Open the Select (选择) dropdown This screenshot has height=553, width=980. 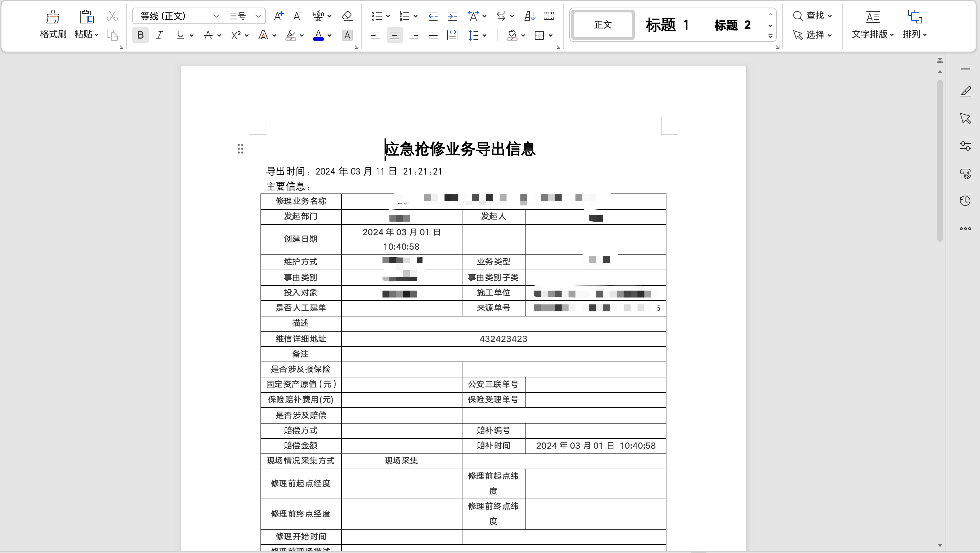point(812,35)
